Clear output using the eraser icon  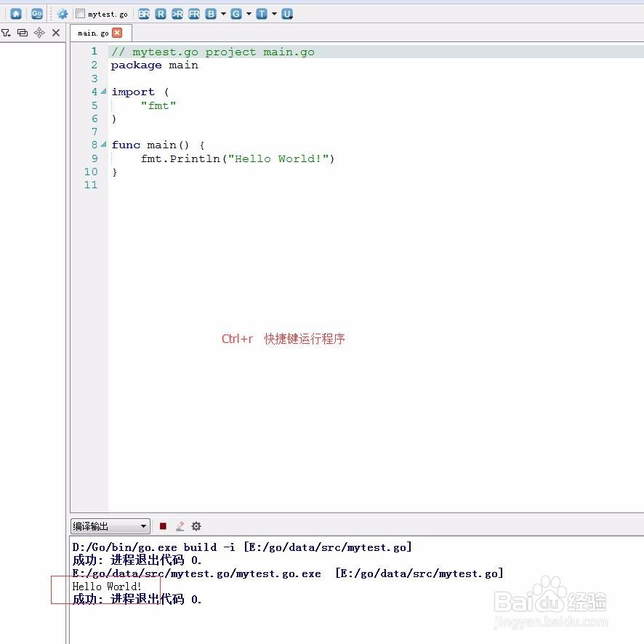tap(179, 526)
